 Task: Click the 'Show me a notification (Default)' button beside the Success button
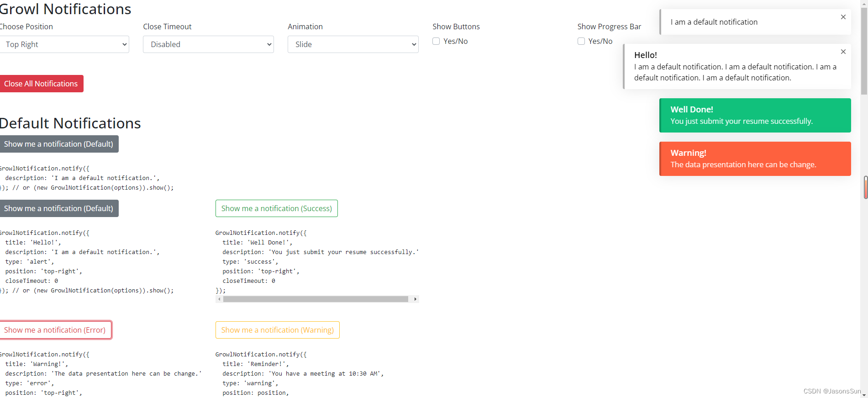click(x=58, y=208)
